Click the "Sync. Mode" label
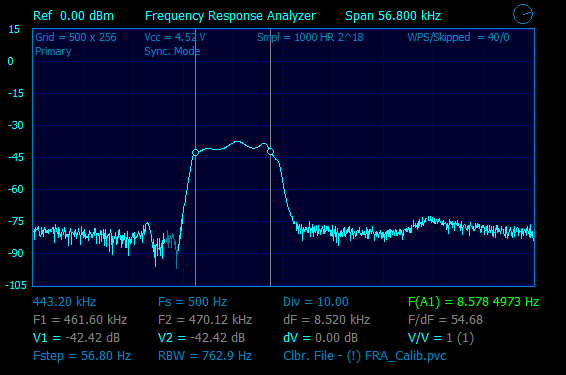Viewport: 566px width, 375px height. [172, 51]
